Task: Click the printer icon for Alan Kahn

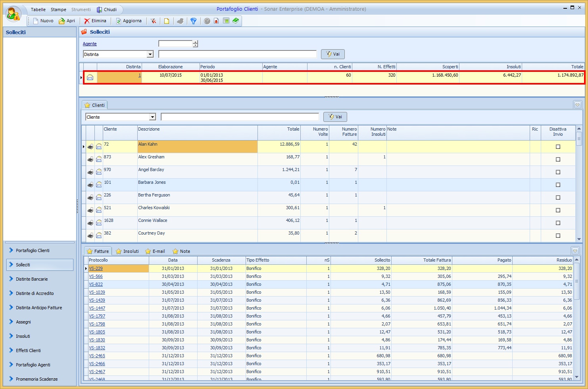Action: pos(90,147)
